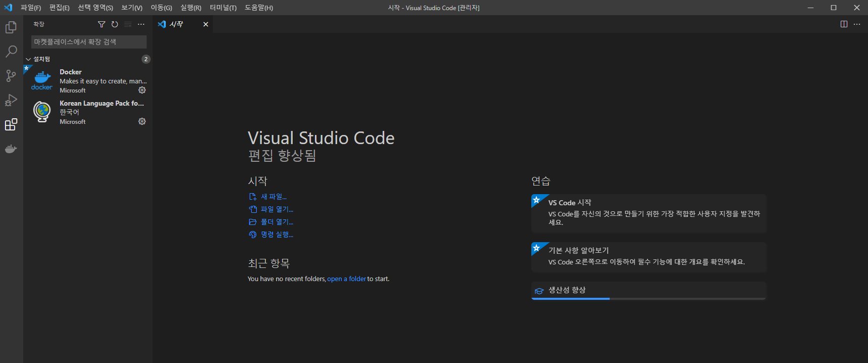Select the Korean Language Pack extension entry
The height and width of the screenshot is (363, 868).
point(88,112)
